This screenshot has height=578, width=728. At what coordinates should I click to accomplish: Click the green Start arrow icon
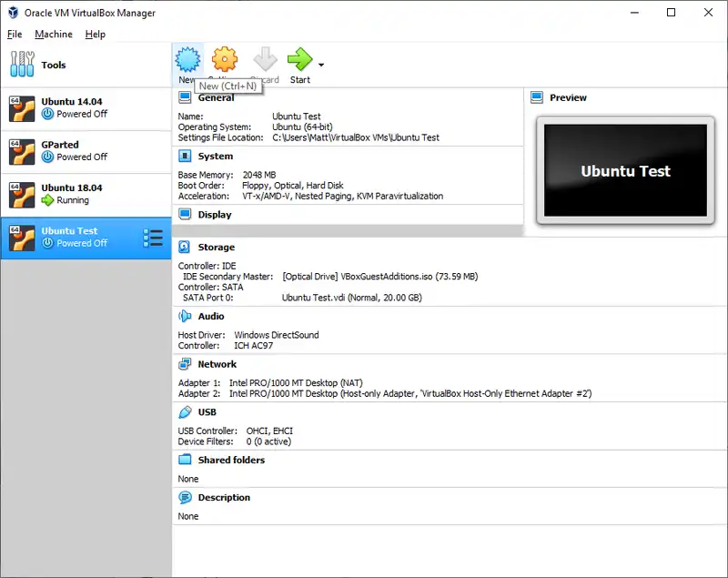coord(298,60)
